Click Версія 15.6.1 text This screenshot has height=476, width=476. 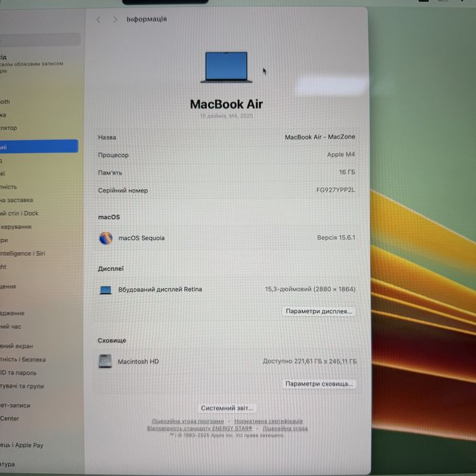[336, 237]
